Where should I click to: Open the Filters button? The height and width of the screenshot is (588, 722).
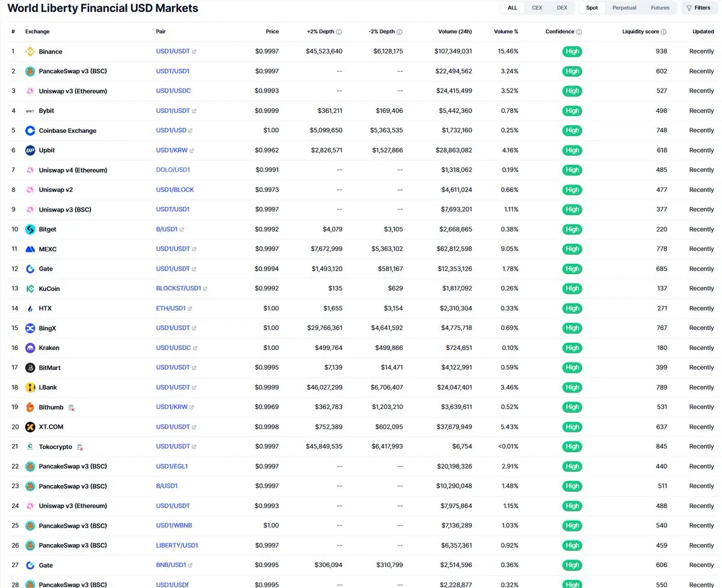(x=698, y=8)
